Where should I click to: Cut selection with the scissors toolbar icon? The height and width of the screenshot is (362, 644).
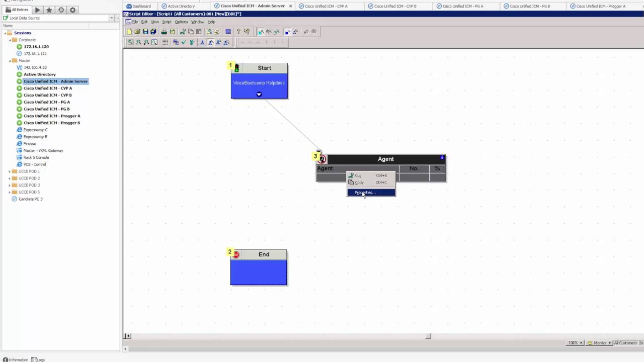[x=183, y=32]
